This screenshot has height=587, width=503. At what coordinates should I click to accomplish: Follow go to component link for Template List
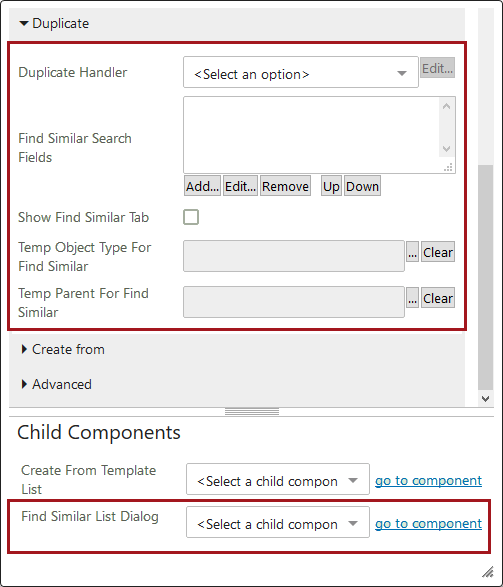[x=429, y=481]
